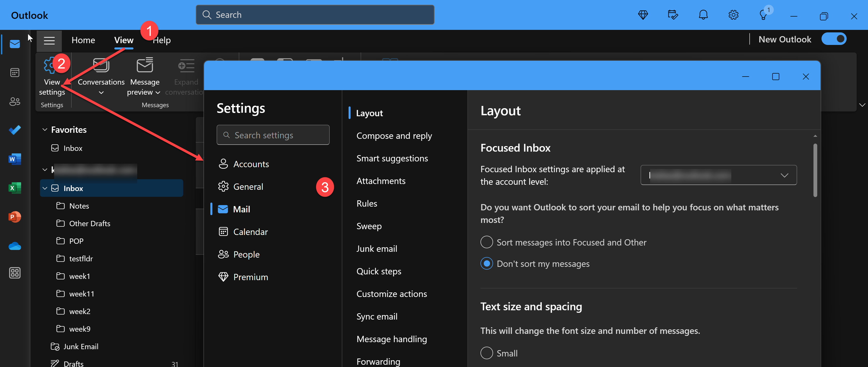Open the PowerPoint app icon
The image size is (868, 367).
[x=15, y=217]
